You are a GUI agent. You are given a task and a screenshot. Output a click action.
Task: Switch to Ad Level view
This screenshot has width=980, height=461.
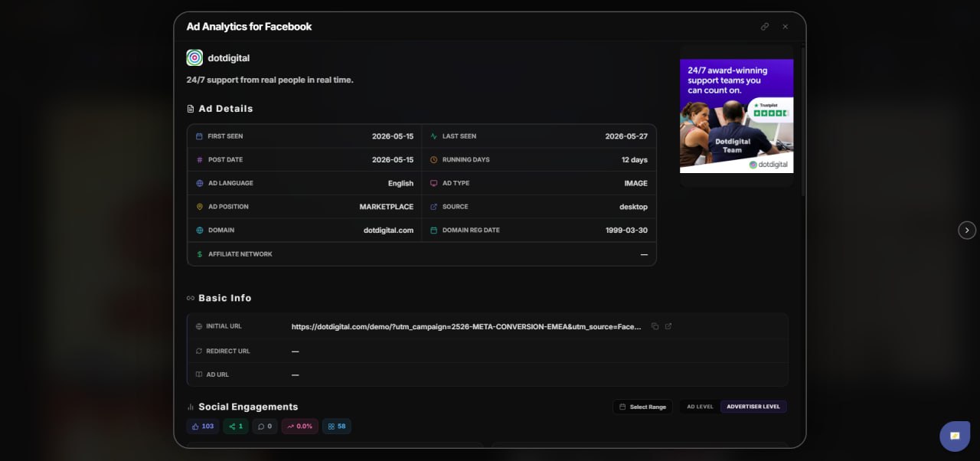click(x=700, y=407)
